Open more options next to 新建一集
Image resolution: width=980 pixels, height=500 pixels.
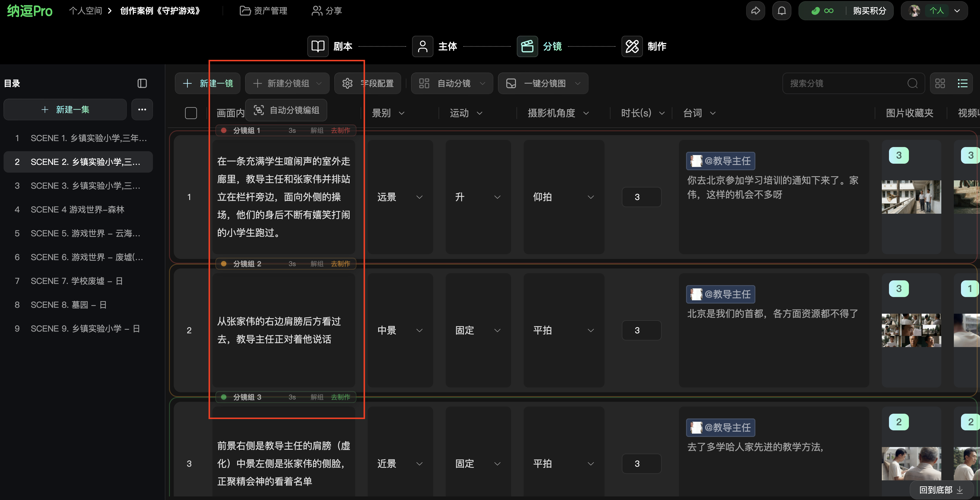[x=142, y=110]
